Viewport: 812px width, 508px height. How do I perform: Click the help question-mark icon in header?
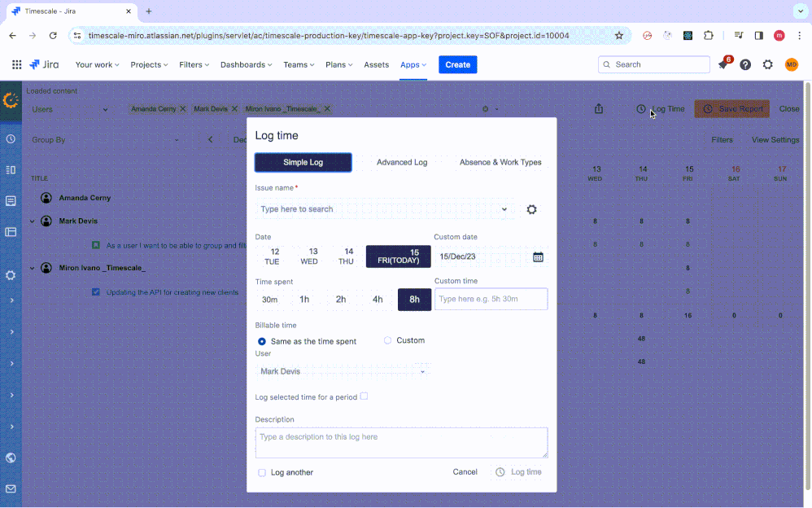745,64
